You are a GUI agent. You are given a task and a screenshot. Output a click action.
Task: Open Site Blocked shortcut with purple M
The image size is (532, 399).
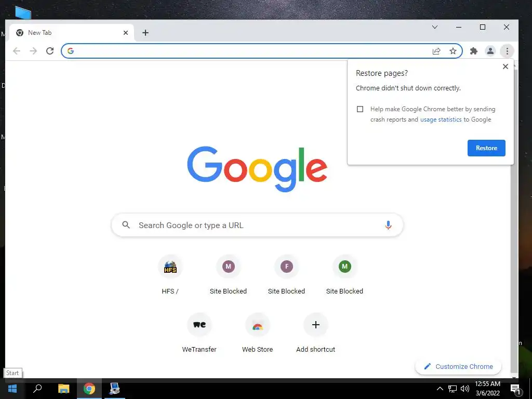tap(229, 275)
